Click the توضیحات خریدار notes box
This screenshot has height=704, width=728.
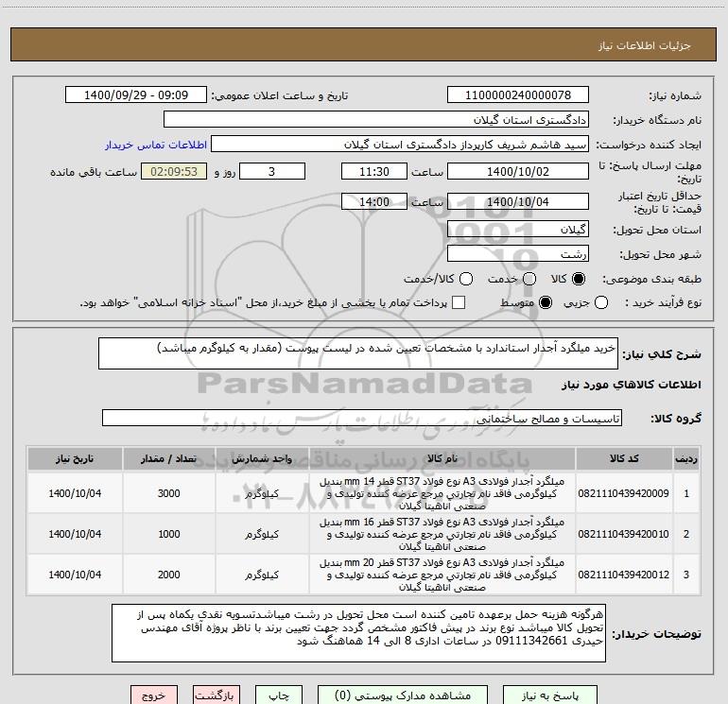tap(358, 633)
